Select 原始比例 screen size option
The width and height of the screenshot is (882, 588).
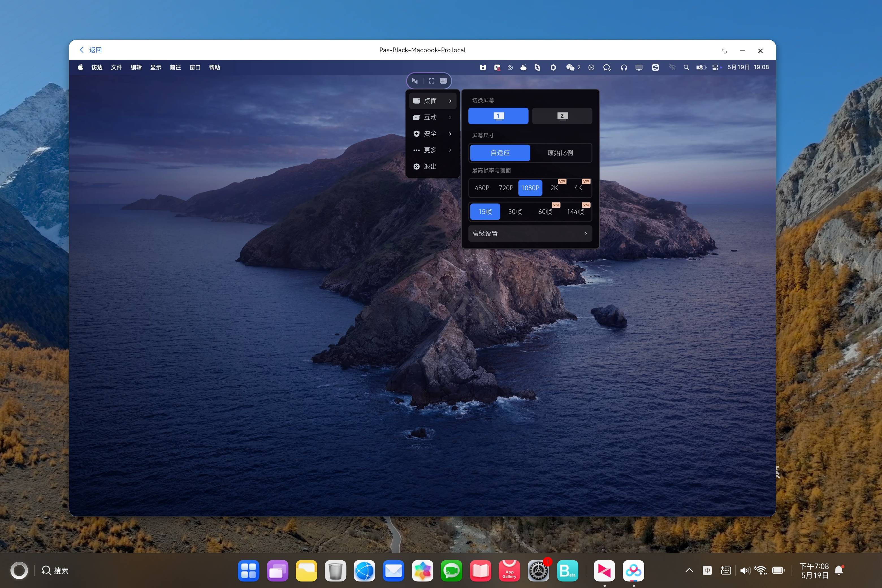point(560,153)
